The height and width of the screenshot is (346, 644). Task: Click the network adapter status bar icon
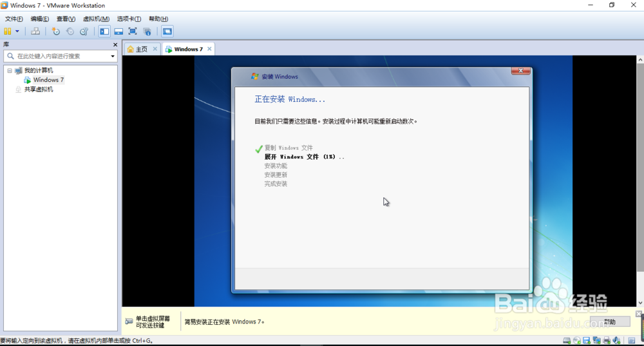click(x=596, y=340)
